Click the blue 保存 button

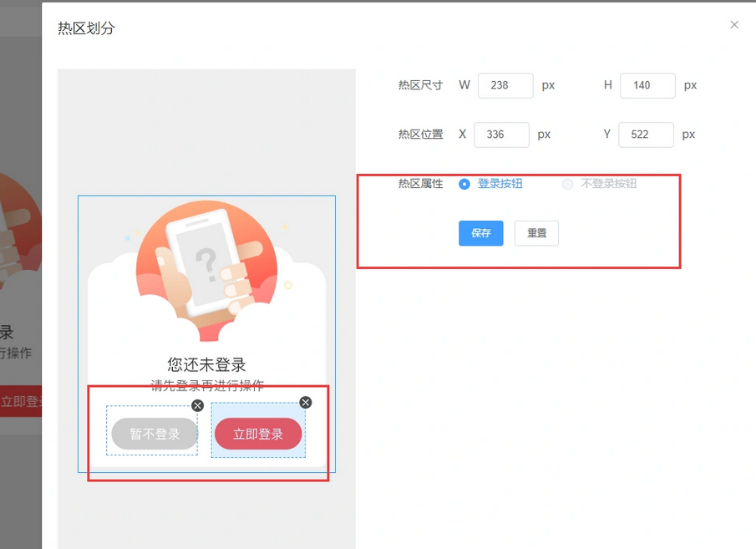(480, 233)
